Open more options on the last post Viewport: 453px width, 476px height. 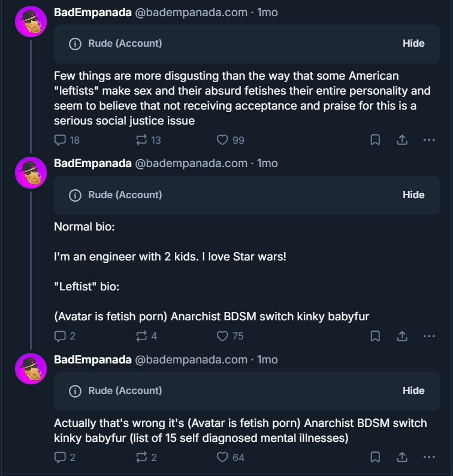tap(429, 457)
